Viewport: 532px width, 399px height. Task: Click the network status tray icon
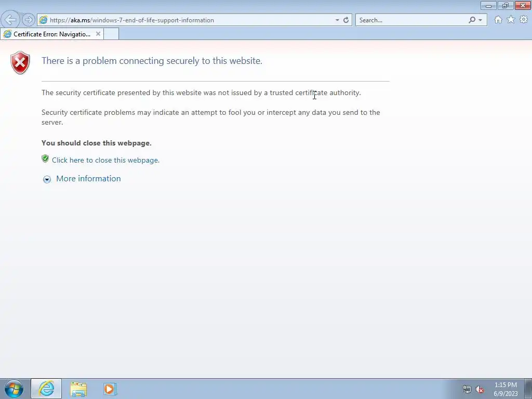pyautogui.click(x=467, y=389)
